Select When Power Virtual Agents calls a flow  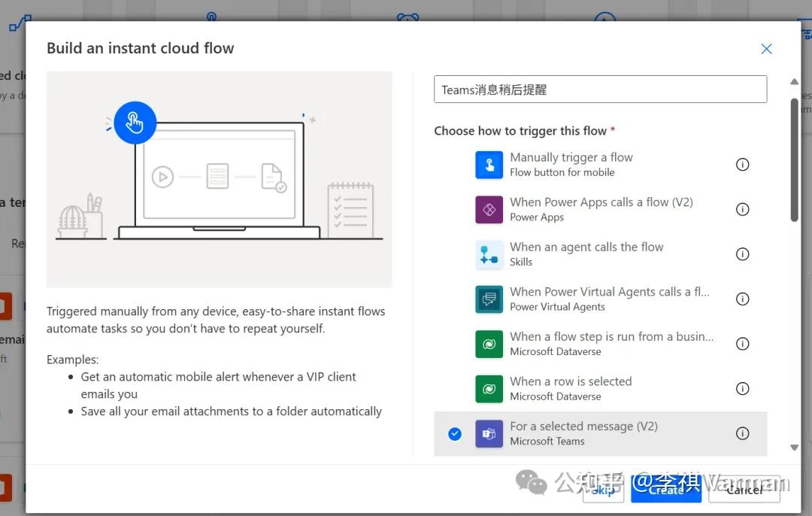600,299
